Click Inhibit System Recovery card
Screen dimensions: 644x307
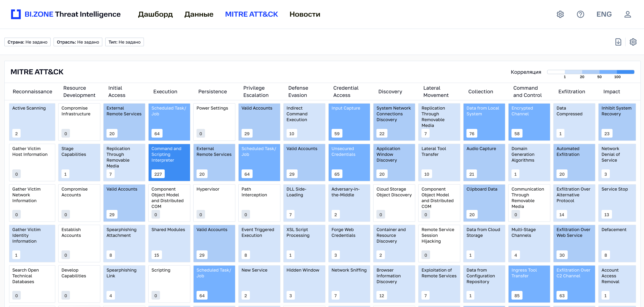pyautogui.click(x=617, y=122)
